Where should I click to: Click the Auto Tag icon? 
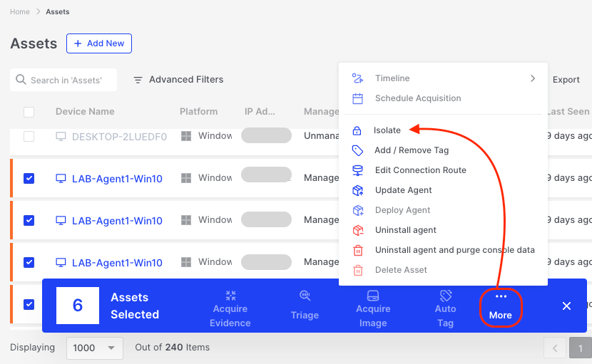[x=446, y=295]
